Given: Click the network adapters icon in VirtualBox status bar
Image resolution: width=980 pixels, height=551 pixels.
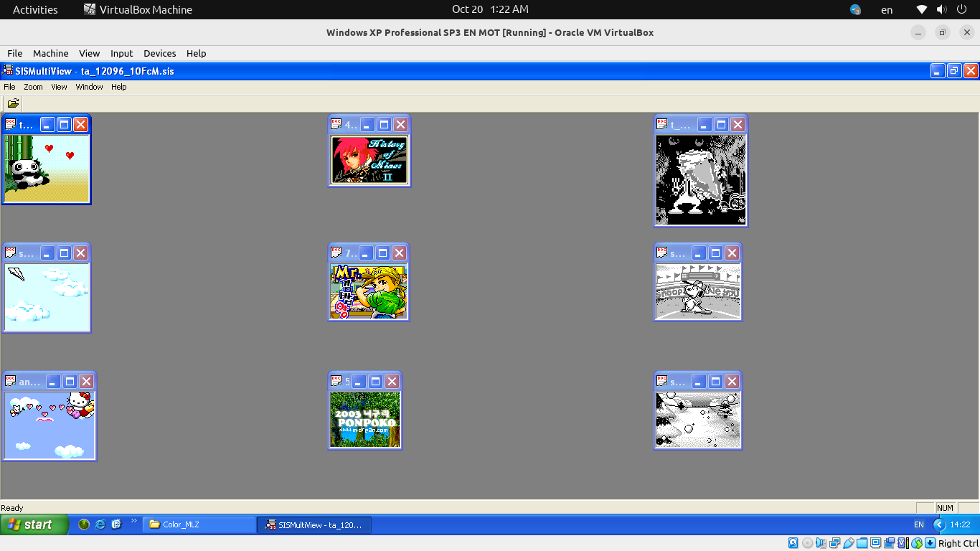Looking at the screenshot, I should [x=834, y=543].
